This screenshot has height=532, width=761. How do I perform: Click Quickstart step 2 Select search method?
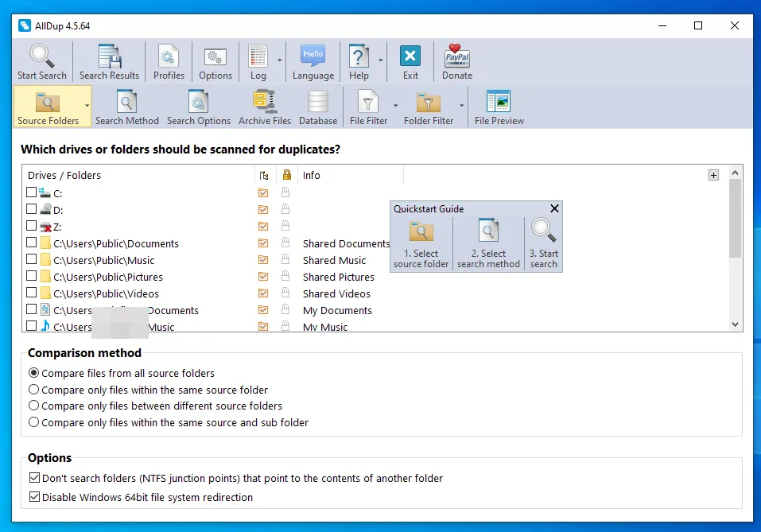488,244
